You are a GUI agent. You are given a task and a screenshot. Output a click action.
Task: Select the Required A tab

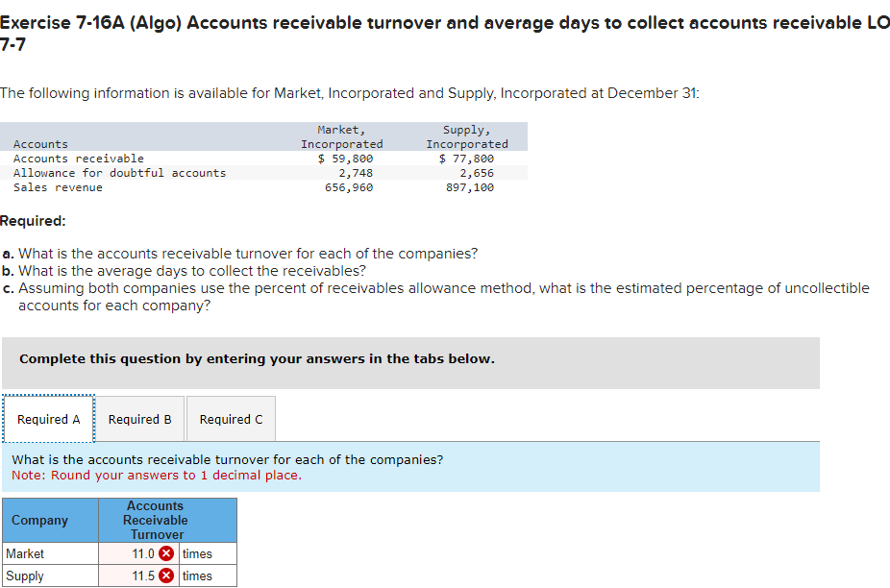48,418
